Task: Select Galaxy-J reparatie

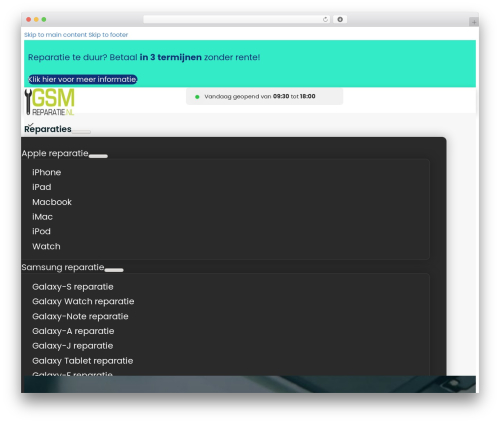Action: pos(73,346)
